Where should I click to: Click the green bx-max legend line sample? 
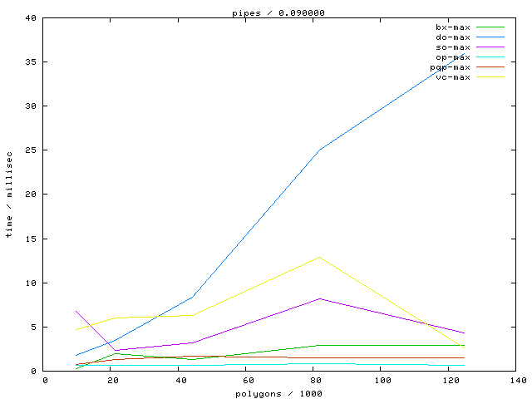(x=490, y=27)
